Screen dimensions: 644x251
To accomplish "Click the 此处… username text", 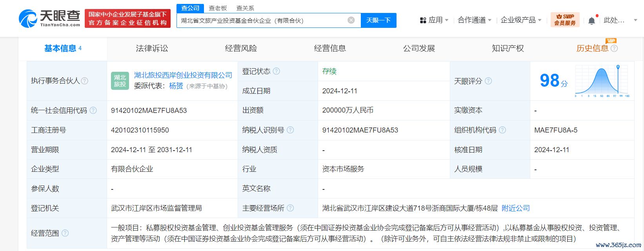I will tap(614, 20).
